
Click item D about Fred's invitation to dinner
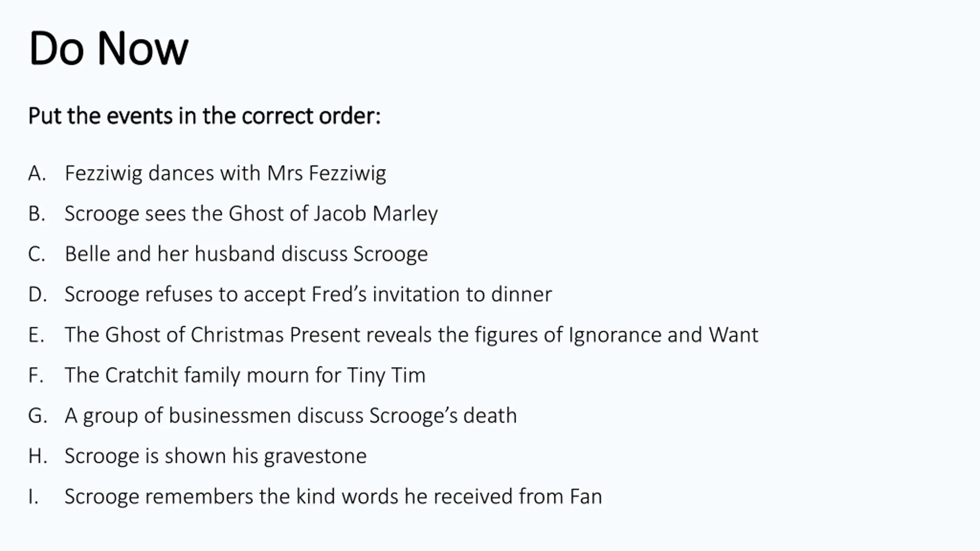(308, 295)
